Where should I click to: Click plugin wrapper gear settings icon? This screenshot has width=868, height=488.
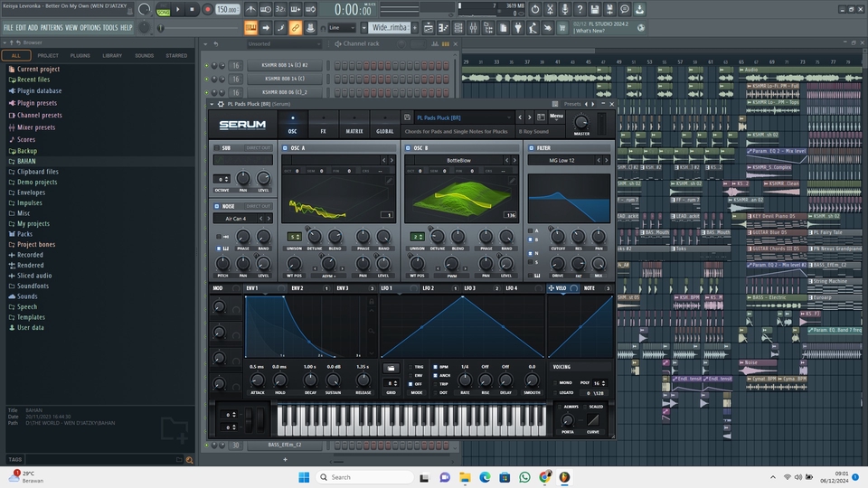(221, 104)
